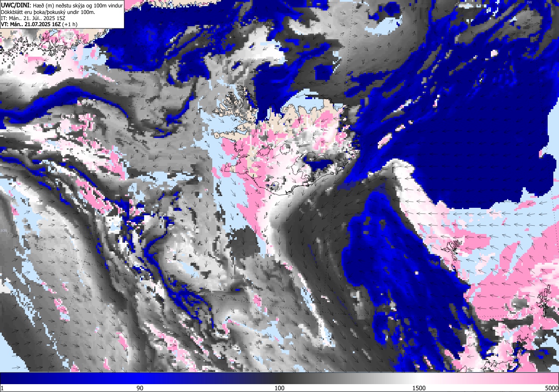559x392 pixels.
Task: Click the "60N" latitude label
Action: (4, 230)
